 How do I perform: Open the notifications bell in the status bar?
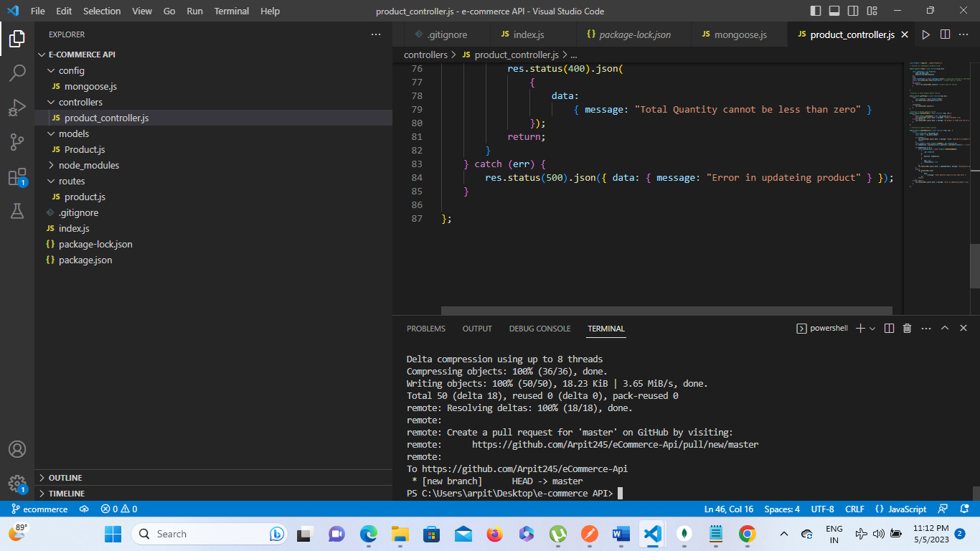coord(964,509)
